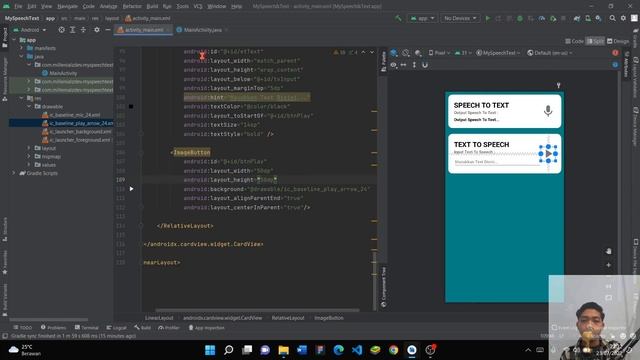Click the Design Surface layers icon

pyautogui.click(x=394, y=53)
